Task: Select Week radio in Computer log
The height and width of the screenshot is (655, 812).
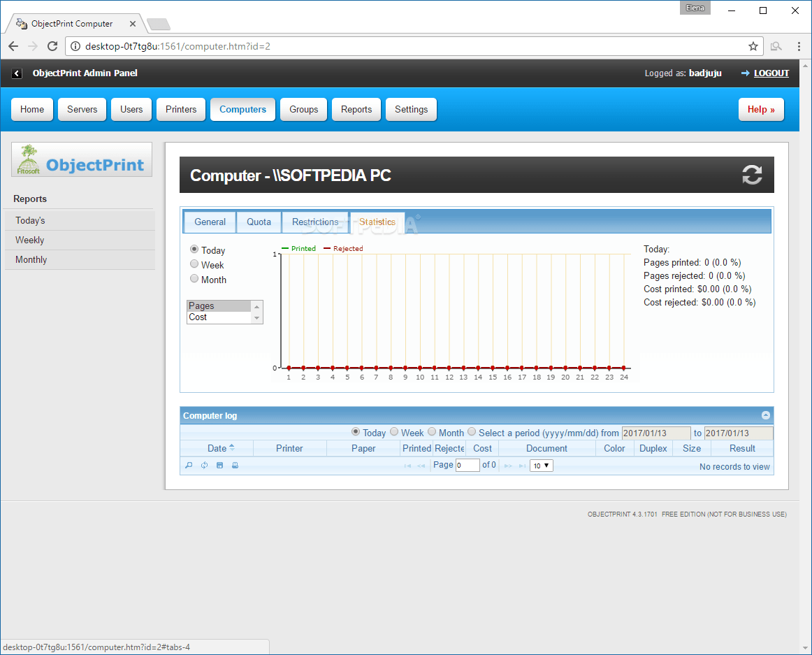Action: [394, 432]
